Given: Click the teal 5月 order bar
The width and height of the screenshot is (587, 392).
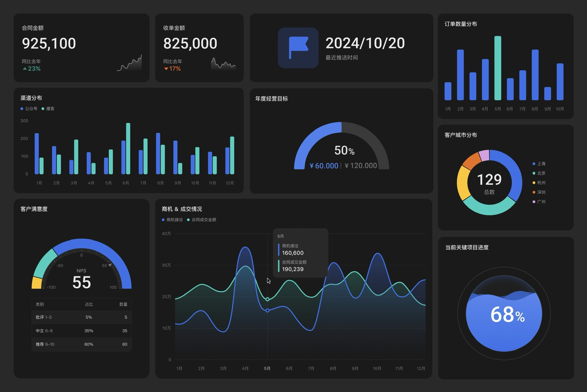Looking at the screenshot, I should pyautogui.click(x=498, y=68).
